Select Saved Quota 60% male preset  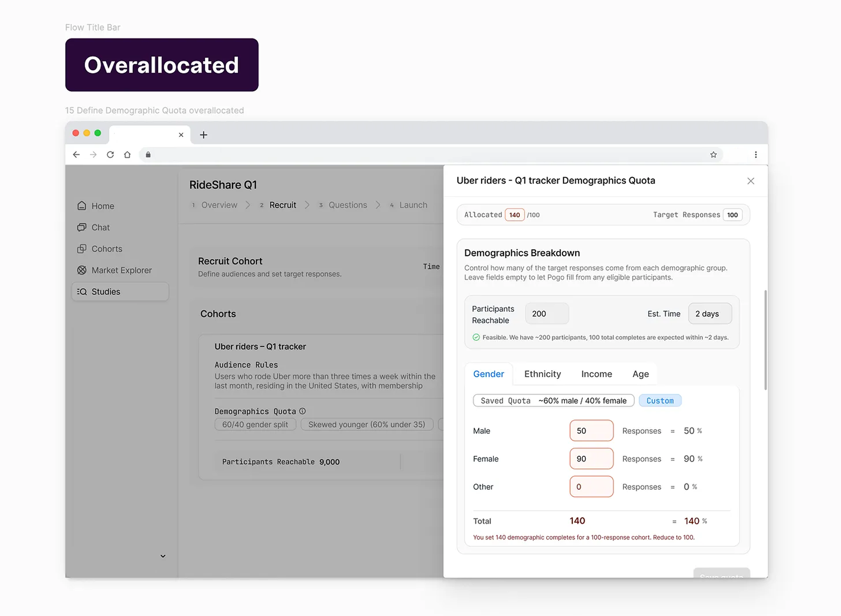[553, 400]
